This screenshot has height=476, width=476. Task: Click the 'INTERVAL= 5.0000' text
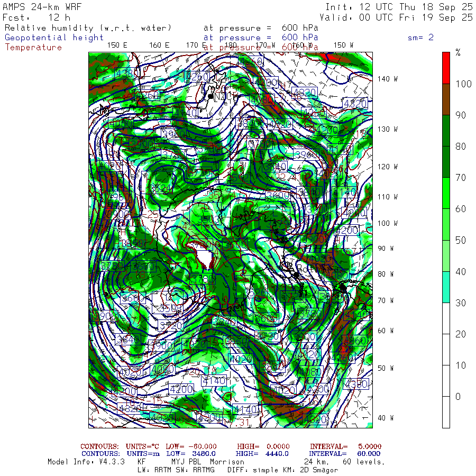[x=346, y=446]
